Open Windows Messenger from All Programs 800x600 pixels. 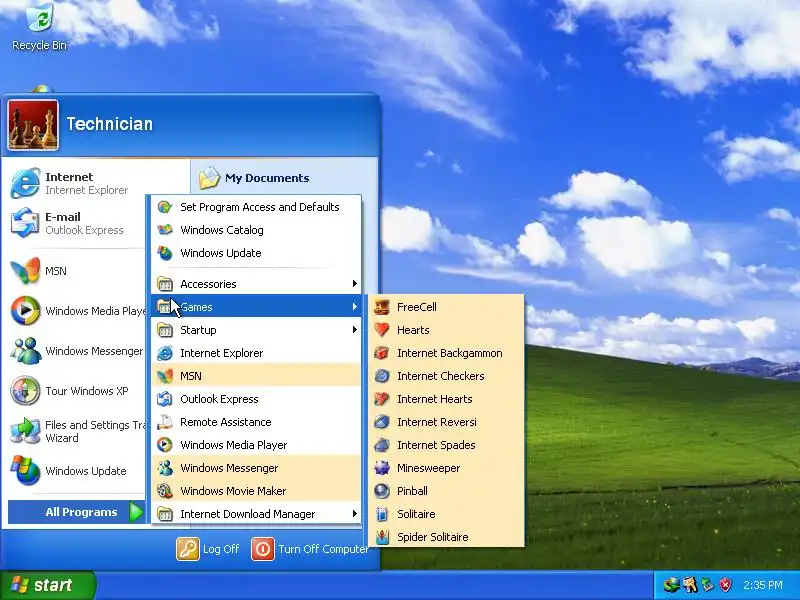[256, 468]
